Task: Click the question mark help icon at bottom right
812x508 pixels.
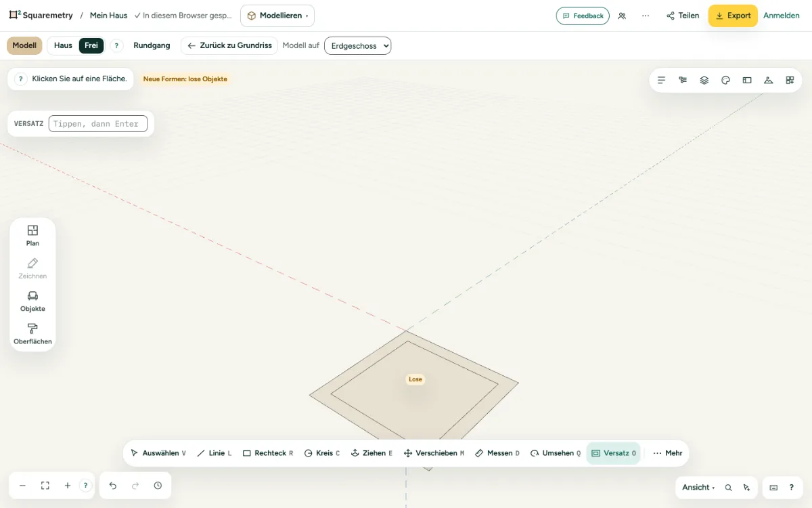Action: coord(791,488)
